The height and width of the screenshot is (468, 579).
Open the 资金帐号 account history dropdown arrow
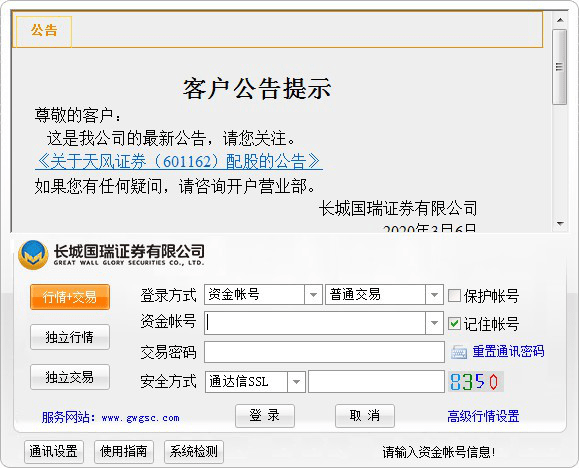pos(434,323)
